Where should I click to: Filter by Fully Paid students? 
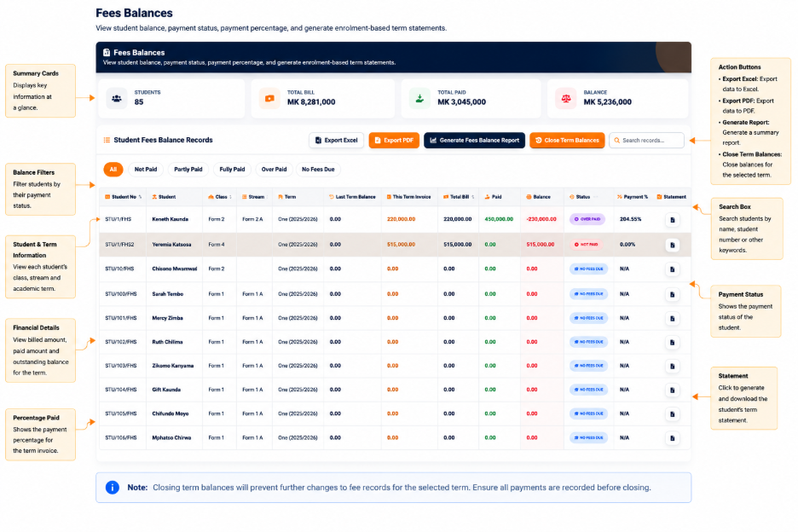pyautogui.click(x=232, y=169)
